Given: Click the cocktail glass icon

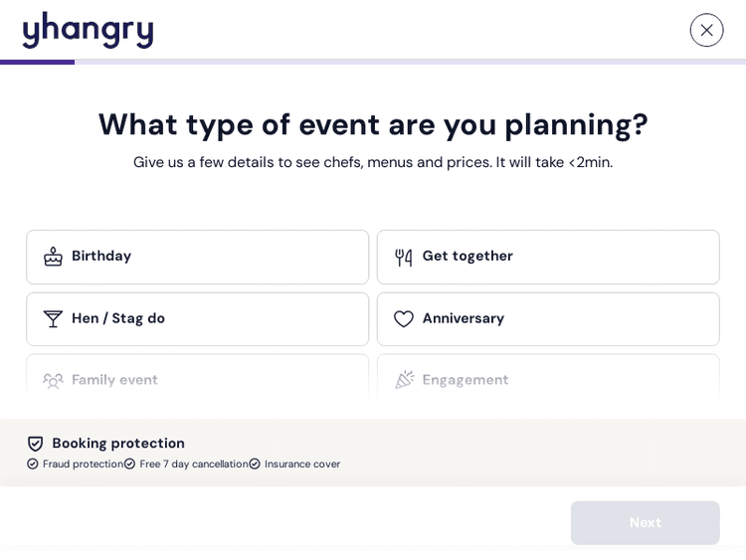Looking at the screenshot, I should 53,319.
